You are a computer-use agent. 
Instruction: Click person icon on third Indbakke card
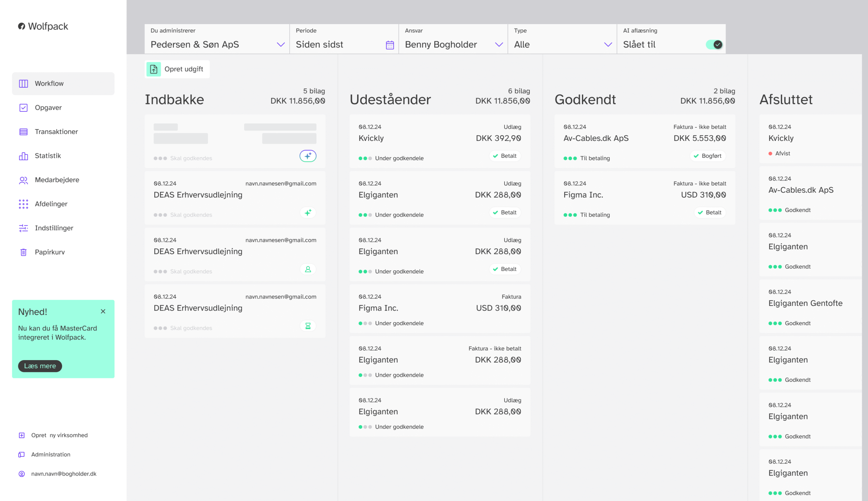[308, 269]
